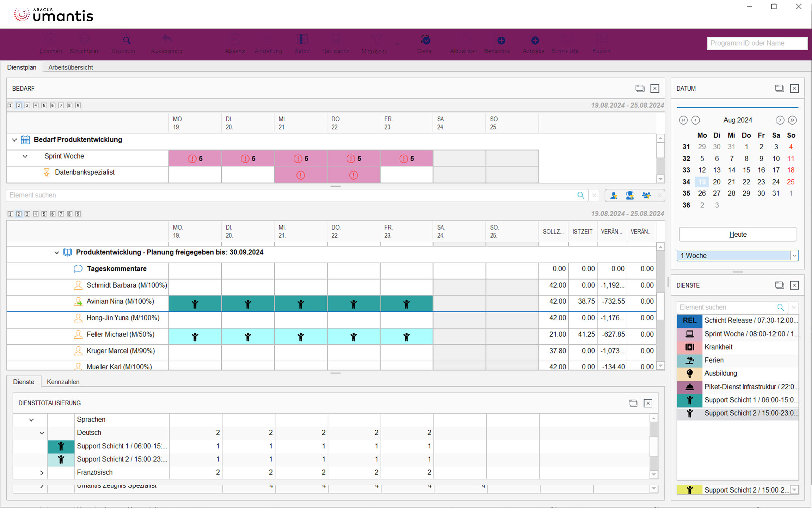The width and height of the screenshot is (812, 508).
Task: Open the Druckvorschau magnifier icon
Action: click(127, 40)
